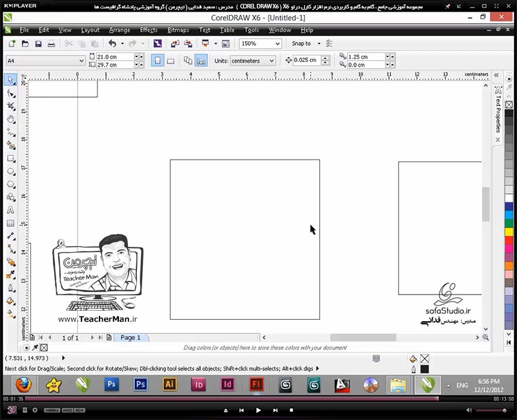Click the Export icon
Image resolution: width=517 pixels, height=420 pixels.
point(188,43)
